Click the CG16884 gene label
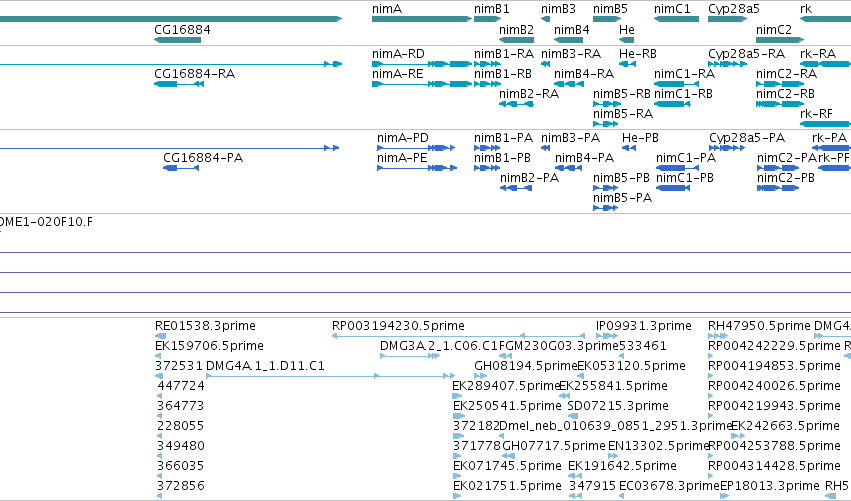This screenshot has height=501, width=851. 182,29
